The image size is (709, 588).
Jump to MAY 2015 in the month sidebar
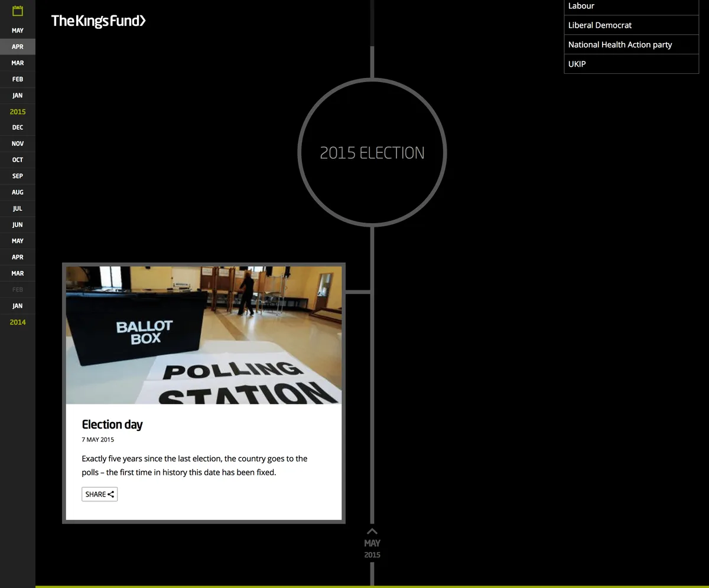(18, 31)
